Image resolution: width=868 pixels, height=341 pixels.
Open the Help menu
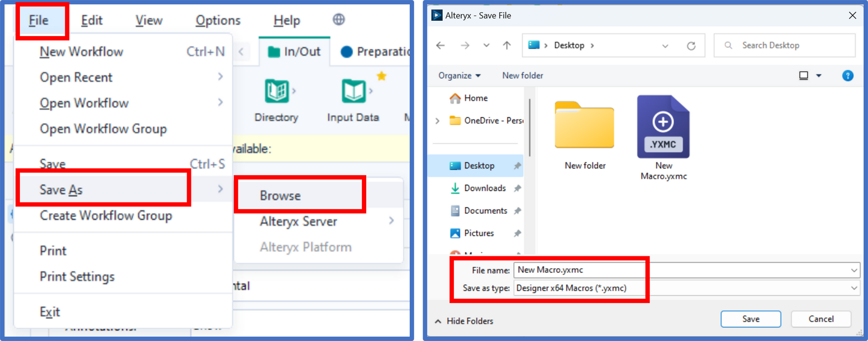click(x=287, y=20)
